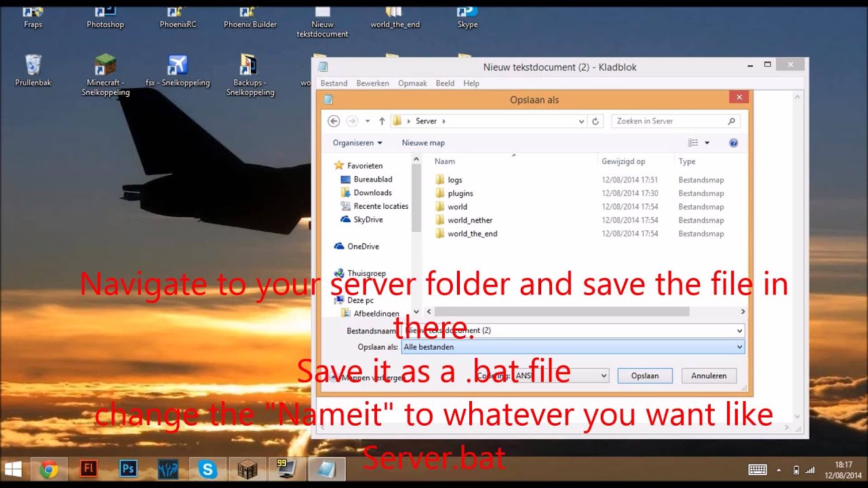This screenshot has width=868, height=488.
Task: Click the Opslaan button
Action: 645,375
